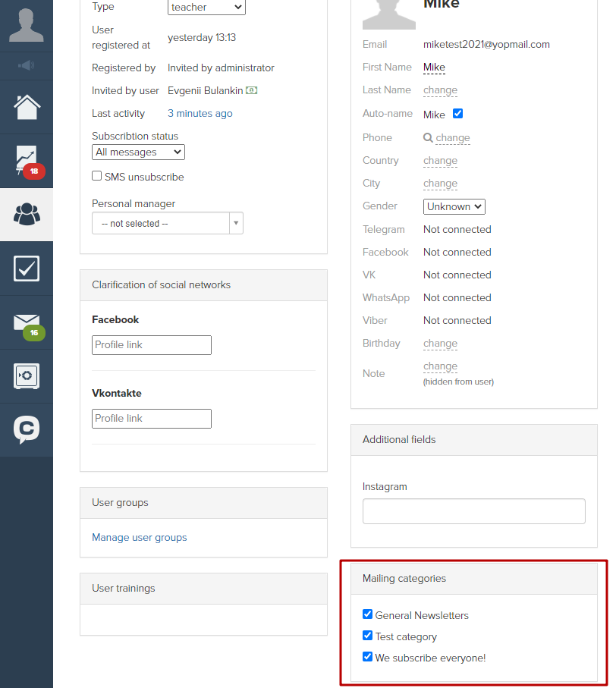Uncheck We subscribe everyone! checkbox

(x=368, y=657)
